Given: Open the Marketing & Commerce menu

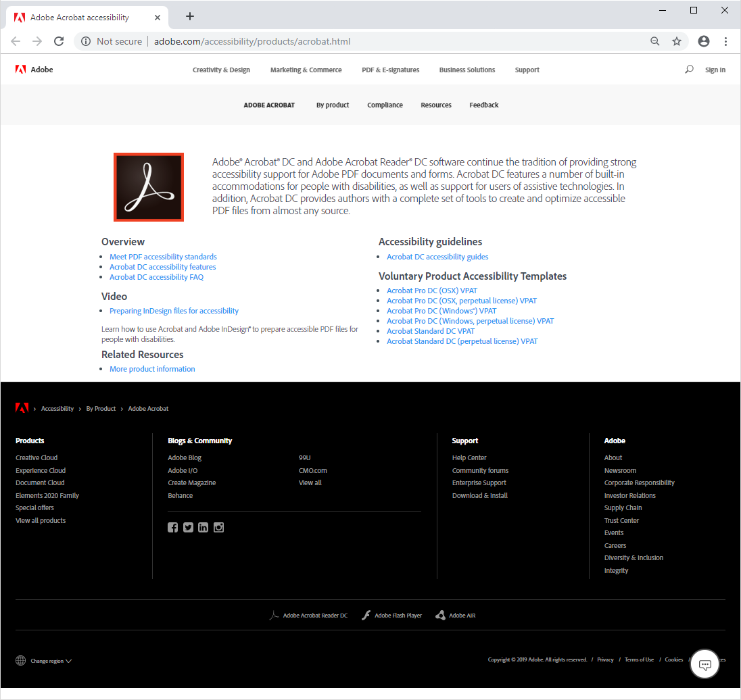Looking at the screenshot, I should pos(306,70).
